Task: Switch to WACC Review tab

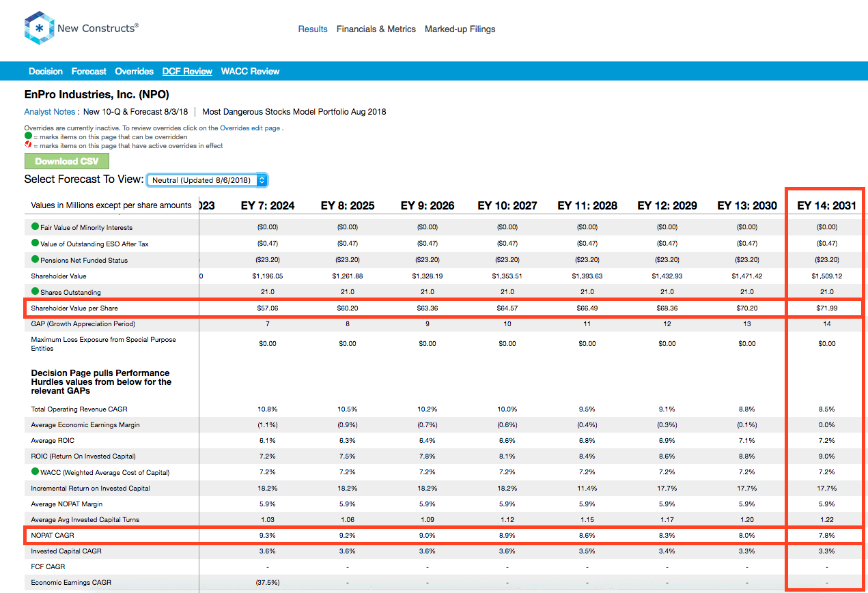Action: [x=251, y=71]
